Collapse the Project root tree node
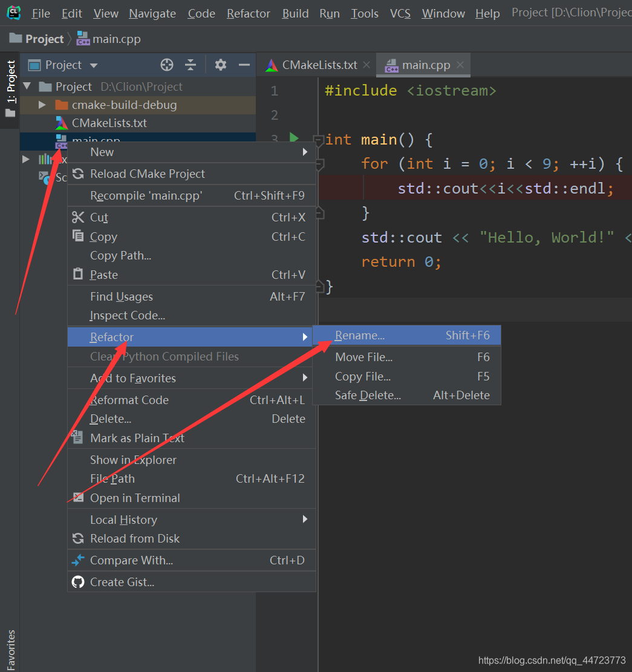The height and width of the screenshot is (672, 632). [27, 86]
